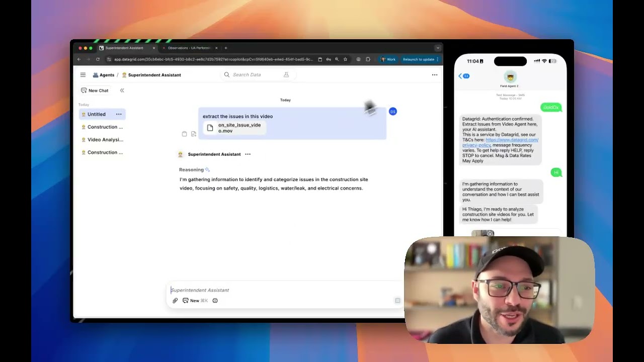
Task: Switch to Observations browser tab
Action: (x=190, y=48)
